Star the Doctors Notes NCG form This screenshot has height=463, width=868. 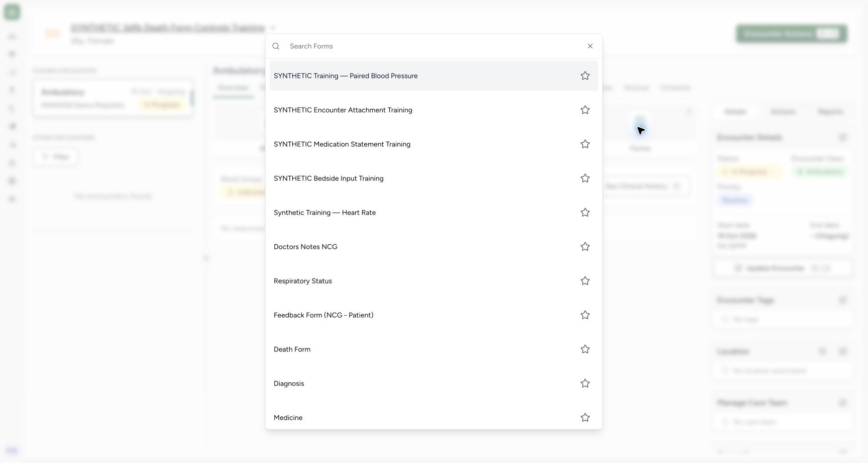click(585, 247)
